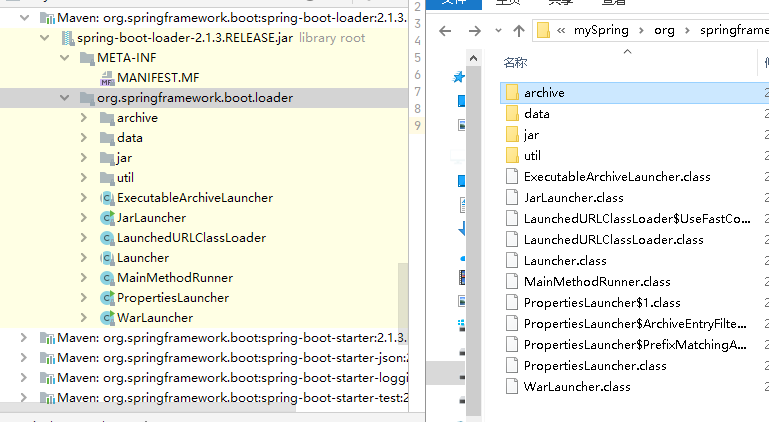
Task: Expand the MainMethodRunner class node
Action: coord(83,278)
